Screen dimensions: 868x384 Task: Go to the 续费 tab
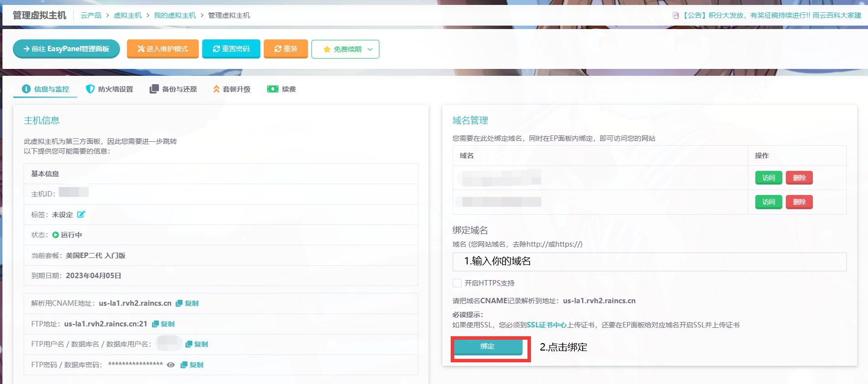click(x=282, y=89)
